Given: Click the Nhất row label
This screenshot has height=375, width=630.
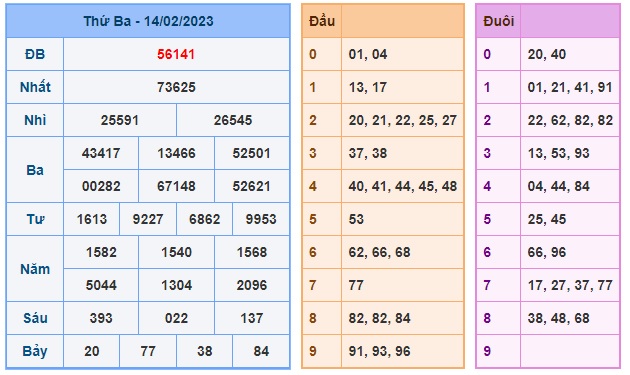Looking at the screenshot, I should click(x=35, y=87).
